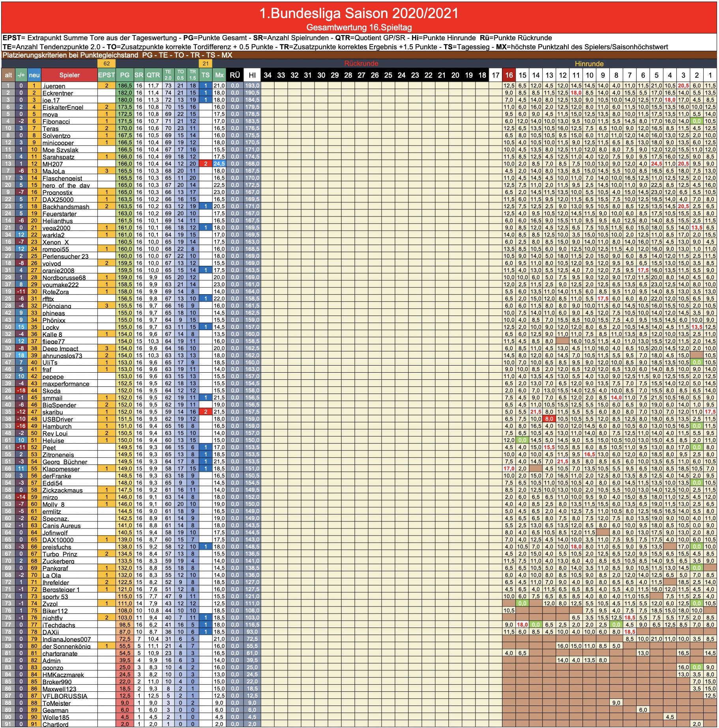Image resolution: width=719 pixels, height=728 pixels.
Task: Select player name 'iTechdachs'
Action: click(x=59, y=625)
